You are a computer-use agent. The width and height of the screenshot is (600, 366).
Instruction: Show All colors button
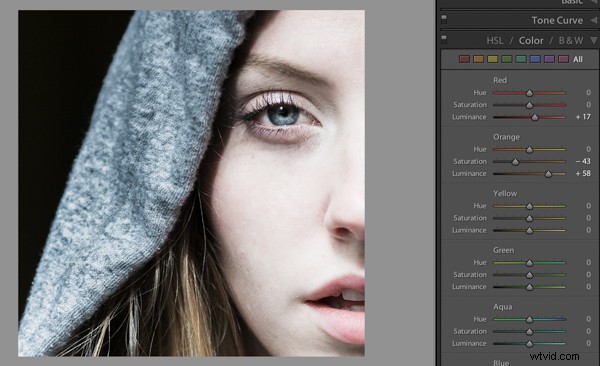[578, 59]
